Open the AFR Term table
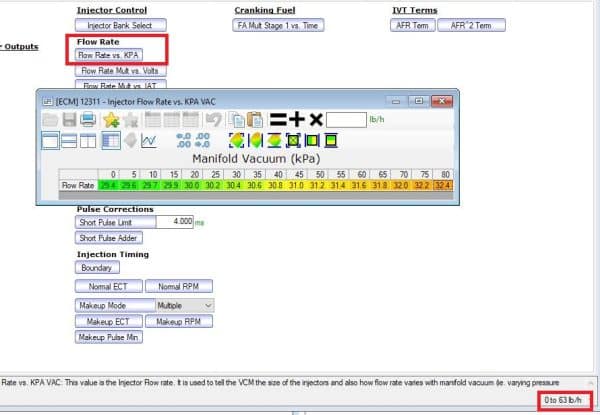Screen dimensions: 600x415 click(x=412, y=26)
